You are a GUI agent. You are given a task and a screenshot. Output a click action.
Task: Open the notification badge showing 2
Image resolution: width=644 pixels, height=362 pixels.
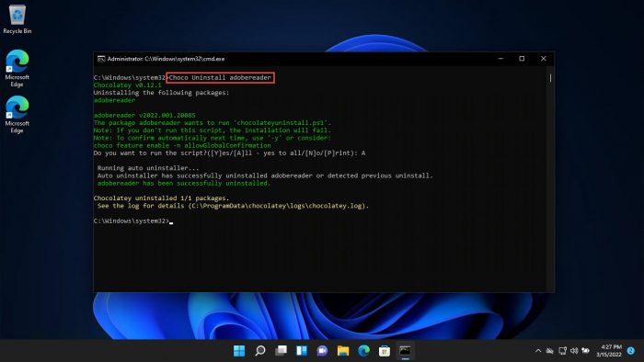tap(631, 351)
